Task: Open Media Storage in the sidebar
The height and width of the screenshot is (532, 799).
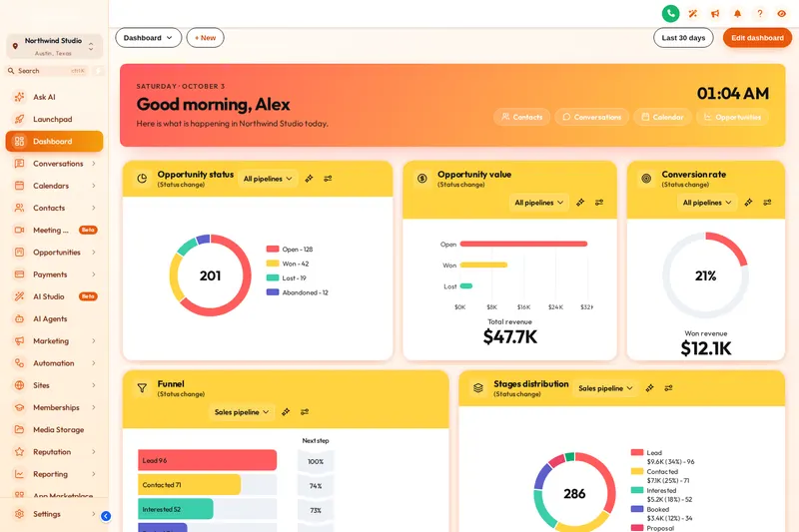Action: tap(54, 429)
